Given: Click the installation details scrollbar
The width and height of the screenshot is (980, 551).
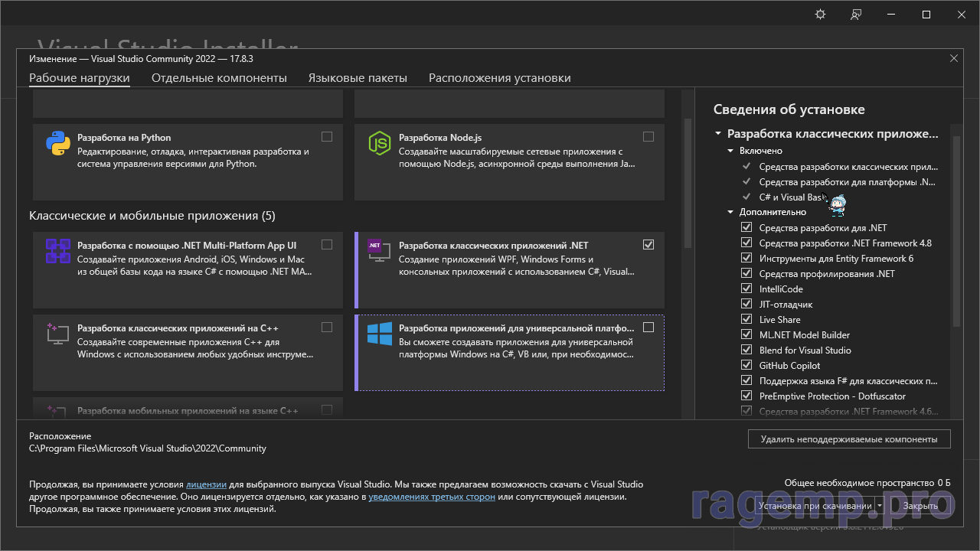Looking at the screenshot, I should [x=955, y=232].
